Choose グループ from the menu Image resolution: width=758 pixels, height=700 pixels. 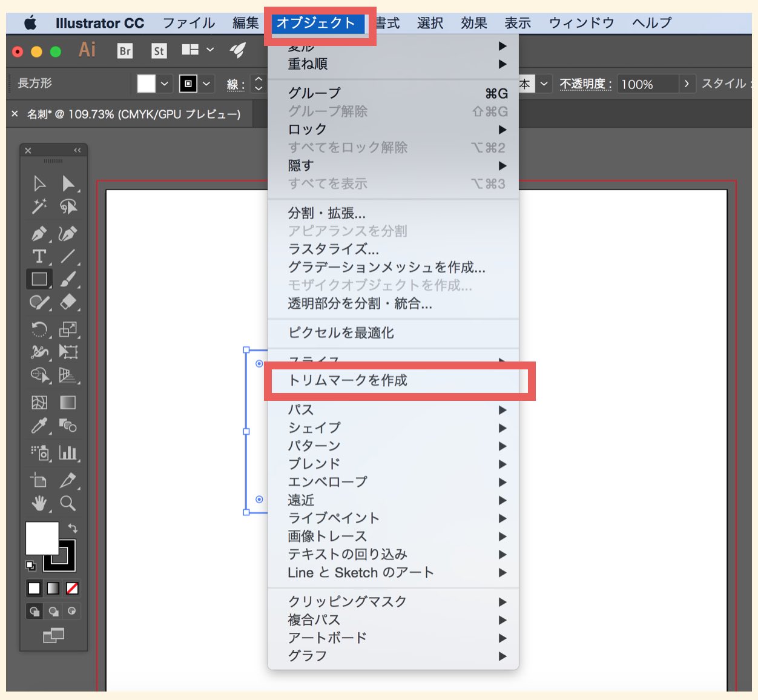[x=393, y=93]
